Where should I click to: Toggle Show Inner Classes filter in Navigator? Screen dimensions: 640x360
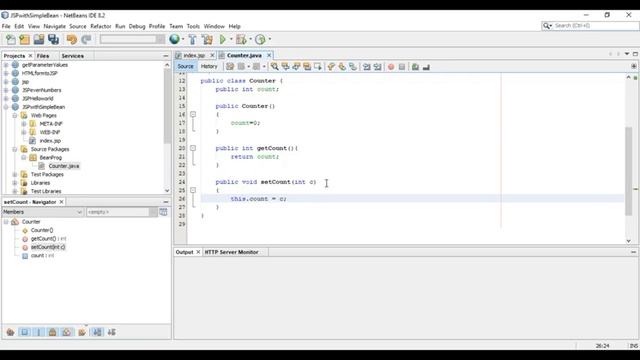[x=67, y=332]
